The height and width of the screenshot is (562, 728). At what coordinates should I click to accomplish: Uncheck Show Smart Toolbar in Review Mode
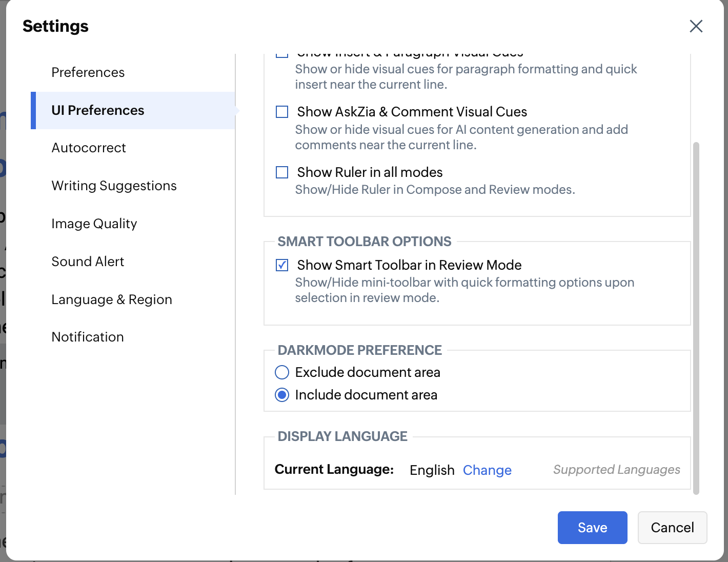(282, 265)
